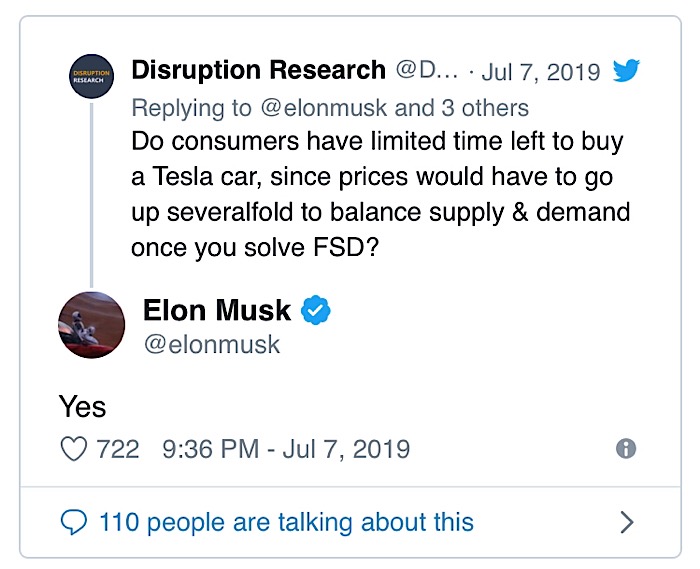The image size is (700, 569).
Task: Open the 9:36 PM - Jul 7, 2019 timestamp
Action: coord(285,449)
